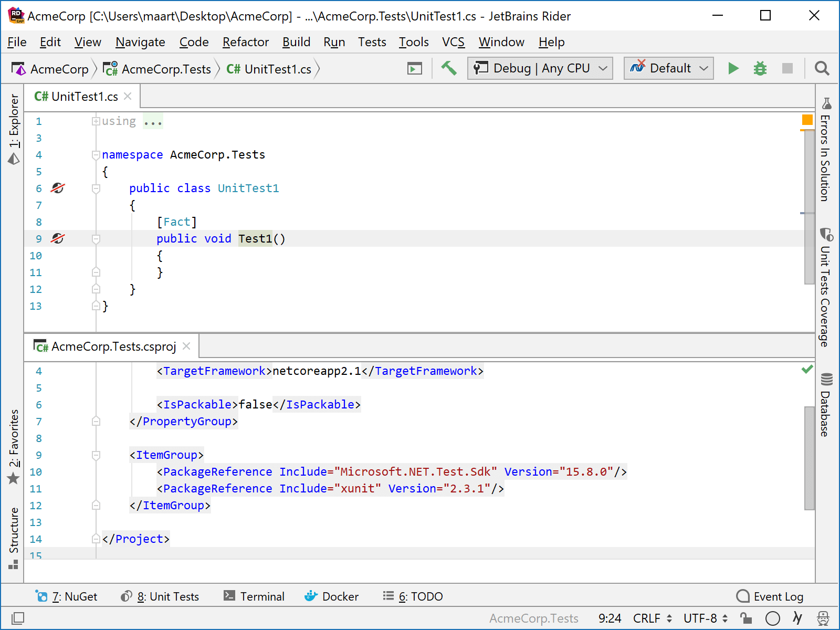Screen dimensions: 840x630
Task: Open the Code menu
Action: click(x=194, y=42)
